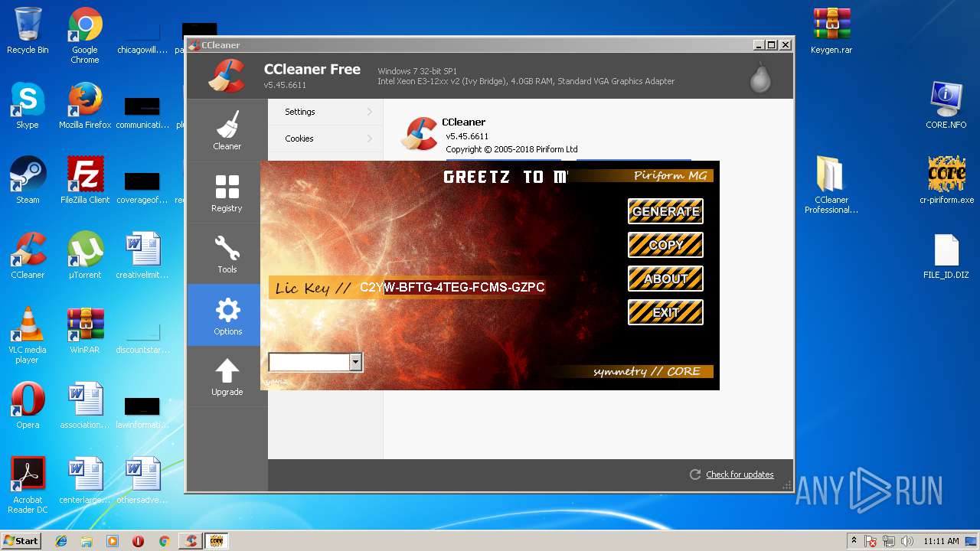Click the Copyright 2005-2018 Piriform Ltd text
980x551 pixels.
point(511,149)
